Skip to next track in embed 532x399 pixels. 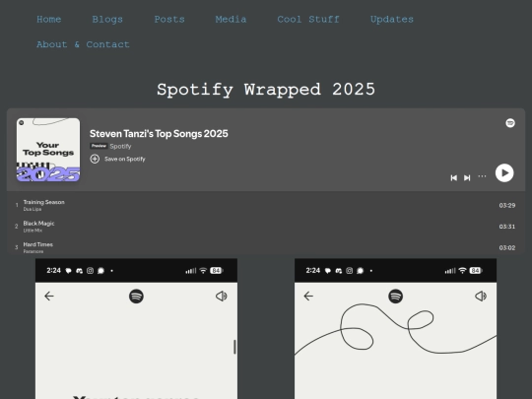pos(467,177)
